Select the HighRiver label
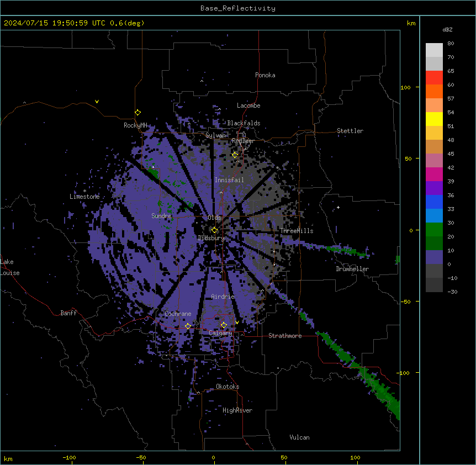The image size is (476, 465). click(x=237, y=410)
